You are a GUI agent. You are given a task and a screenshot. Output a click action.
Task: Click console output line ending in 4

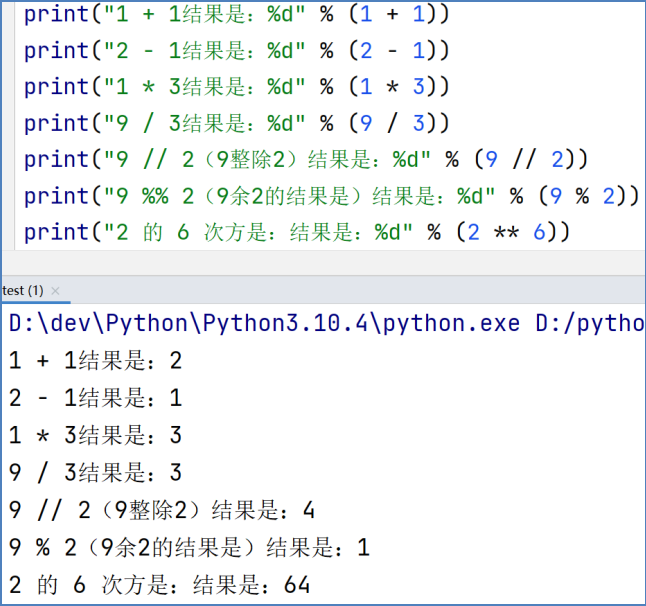pos(162,510)
